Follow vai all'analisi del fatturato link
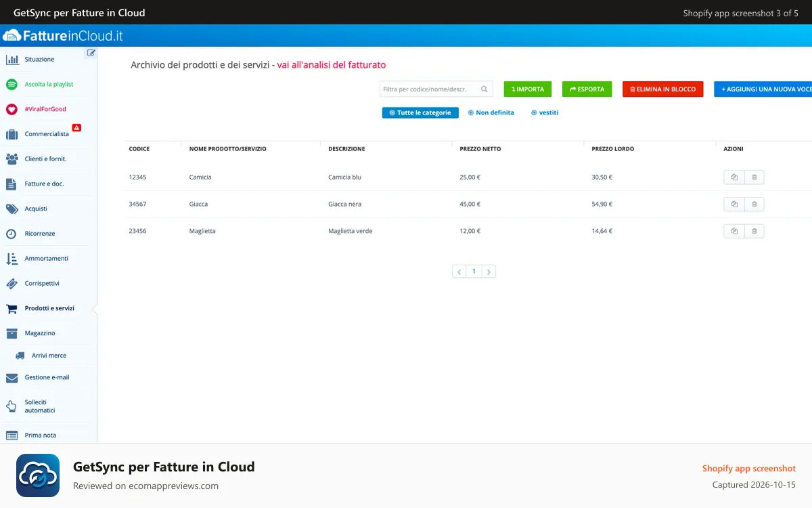 click(332, 65)
